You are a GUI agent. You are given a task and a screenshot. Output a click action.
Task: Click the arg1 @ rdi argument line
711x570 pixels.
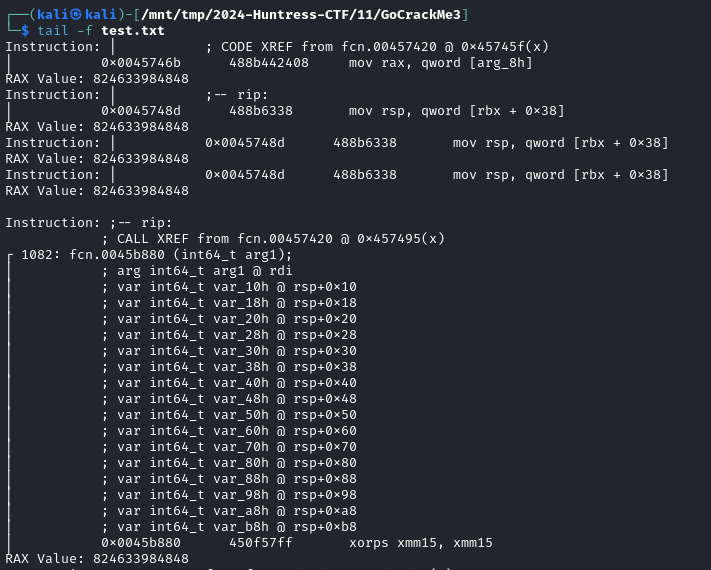(x=197, y=271)
